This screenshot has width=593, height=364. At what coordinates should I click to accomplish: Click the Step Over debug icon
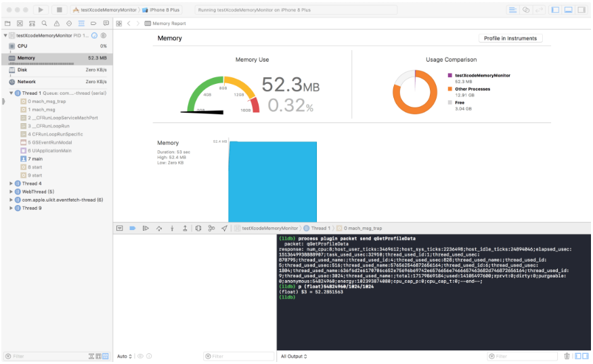[x=159, y=228]
